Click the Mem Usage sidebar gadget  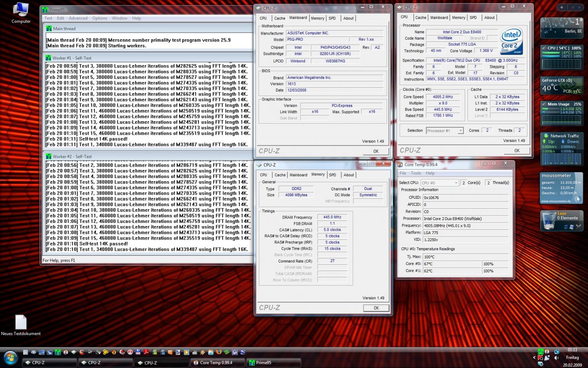(x=561, y=113)
